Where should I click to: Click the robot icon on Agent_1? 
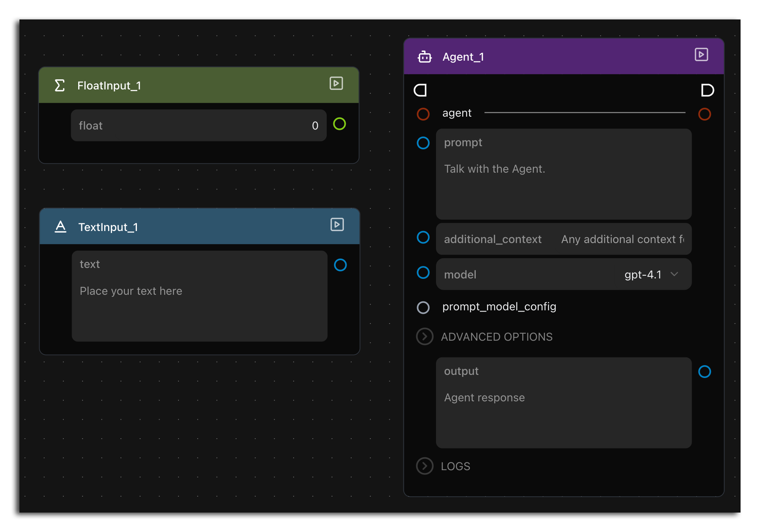424,57
